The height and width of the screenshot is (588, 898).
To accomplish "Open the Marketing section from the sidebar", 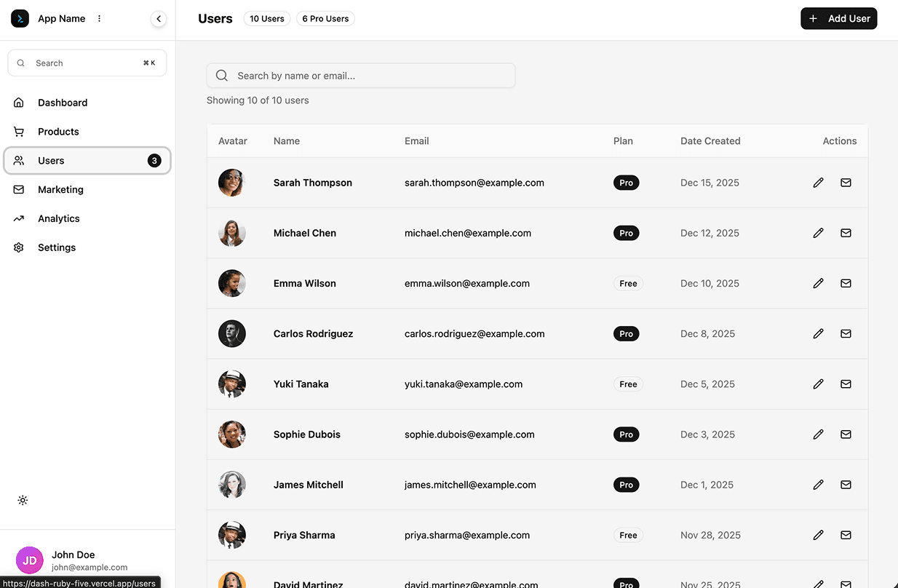I will pyautogui.click(x=60, y=189).
